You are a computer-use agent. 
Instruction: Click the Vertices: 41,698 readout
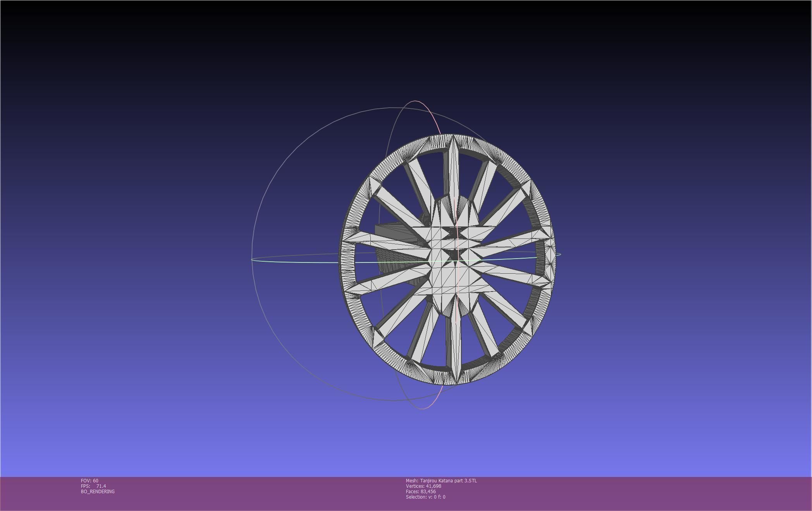(423, 486)
